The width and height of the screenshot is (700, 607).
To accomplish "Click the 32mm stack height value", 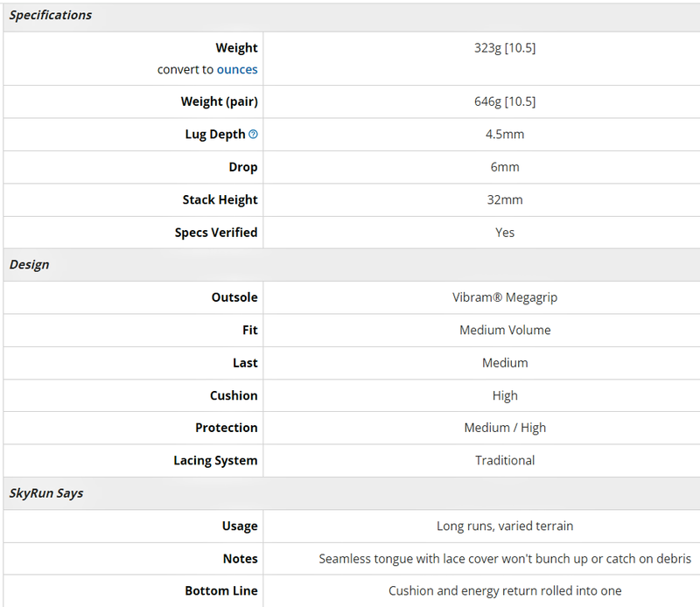I will point(505,200).
